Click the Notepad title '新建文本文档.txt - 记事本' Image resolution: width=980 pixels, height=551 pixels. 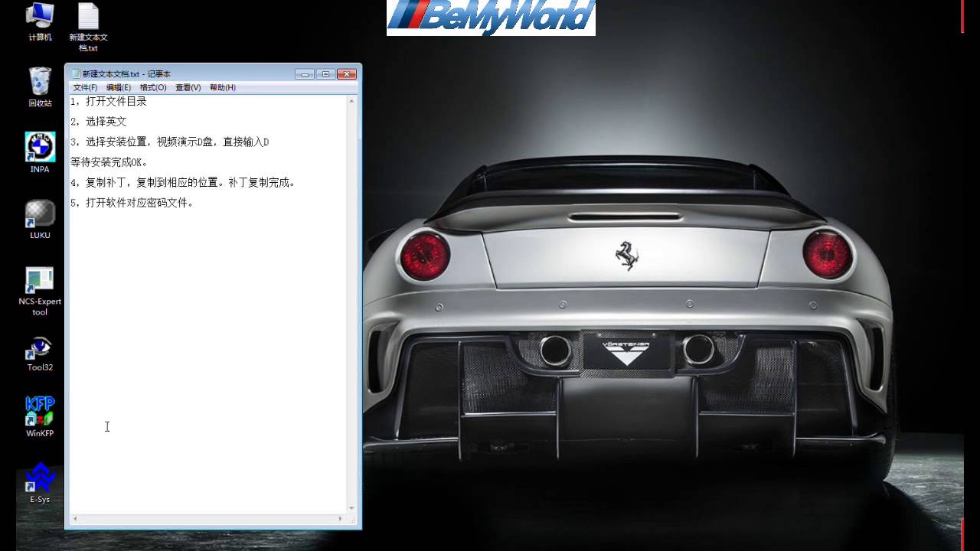(126, 74)
